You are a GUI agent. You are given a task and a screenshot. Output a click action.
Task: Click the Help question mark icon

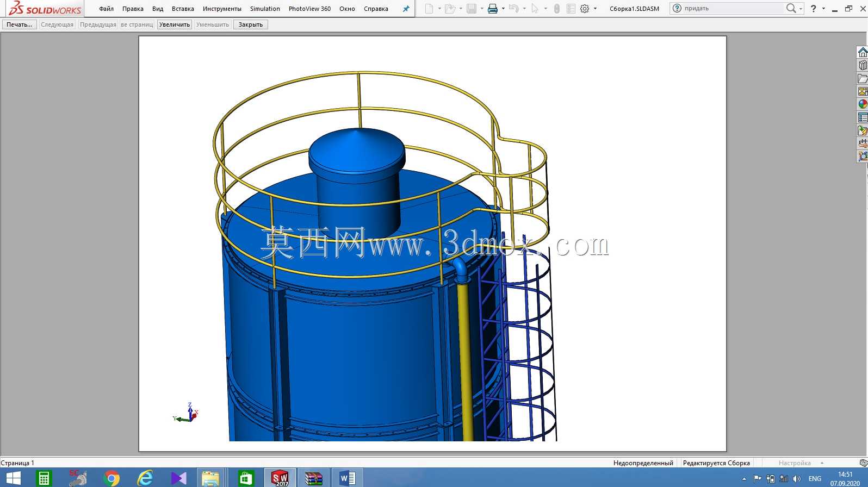814,9
